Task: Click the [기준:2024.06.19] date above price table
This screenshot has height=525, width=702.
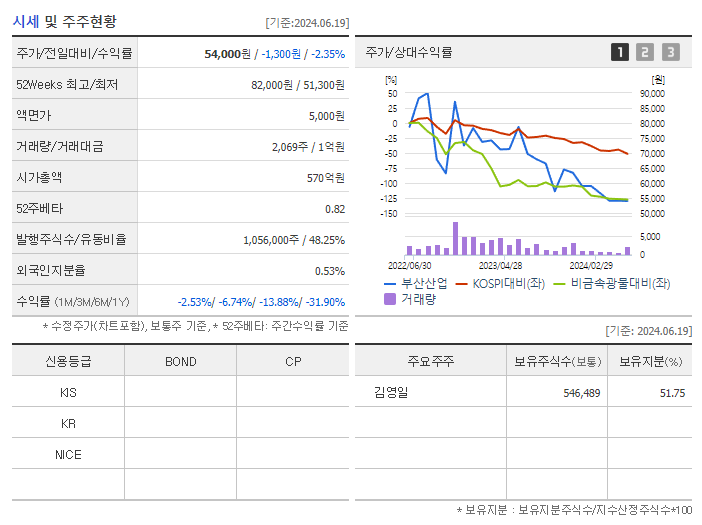Action: coord(307,23)
